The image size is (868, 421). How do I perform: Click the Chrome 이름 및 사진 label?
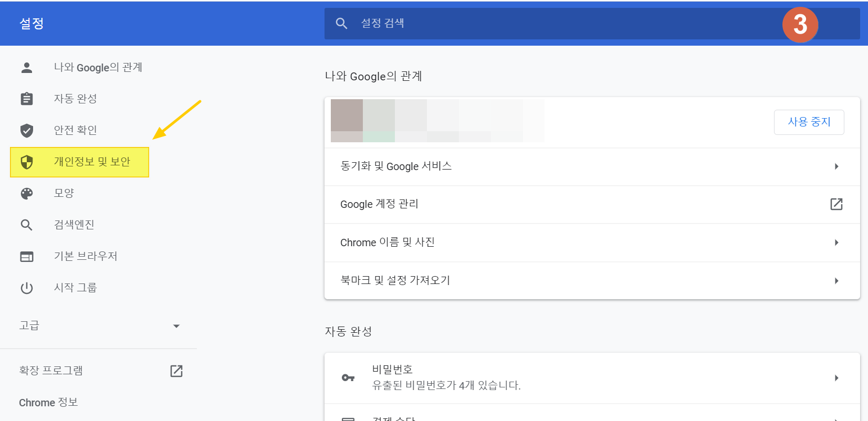pyautogui.click(x=388, y=243)
